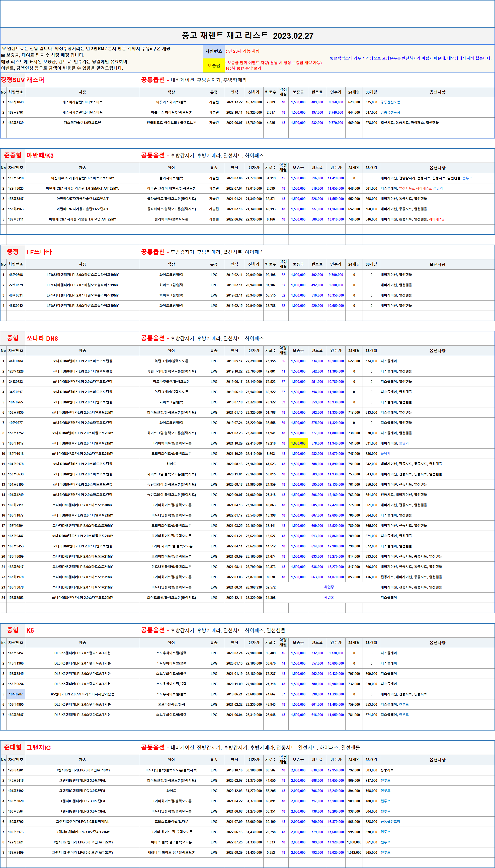Select the 'LF쏘나타' section title
The image size is (495, 868).
pyautogui.click(x=39, y=252)
